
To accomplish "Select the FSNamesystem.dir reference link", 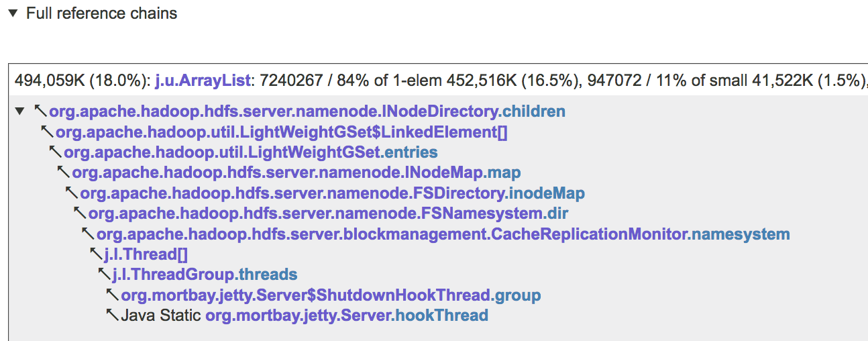I will point(328,214).
